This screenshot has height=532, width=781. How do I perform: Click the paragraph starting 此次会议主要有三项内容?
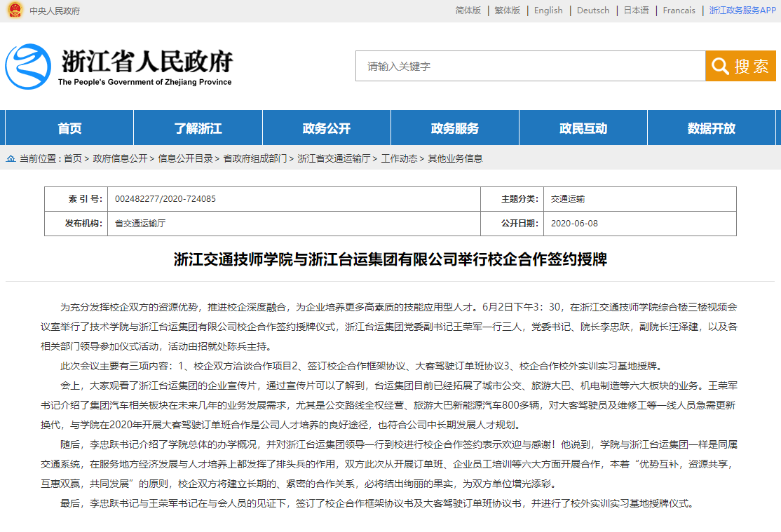point(361,366)
